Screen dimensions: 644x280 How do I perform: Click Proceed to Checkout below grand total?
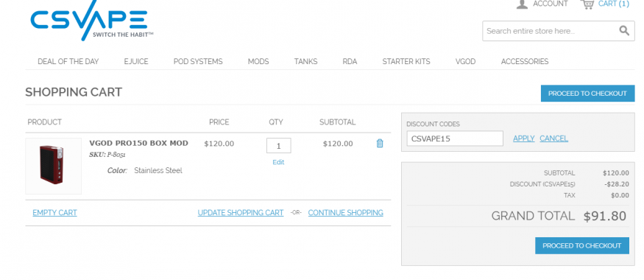[582, 245]
